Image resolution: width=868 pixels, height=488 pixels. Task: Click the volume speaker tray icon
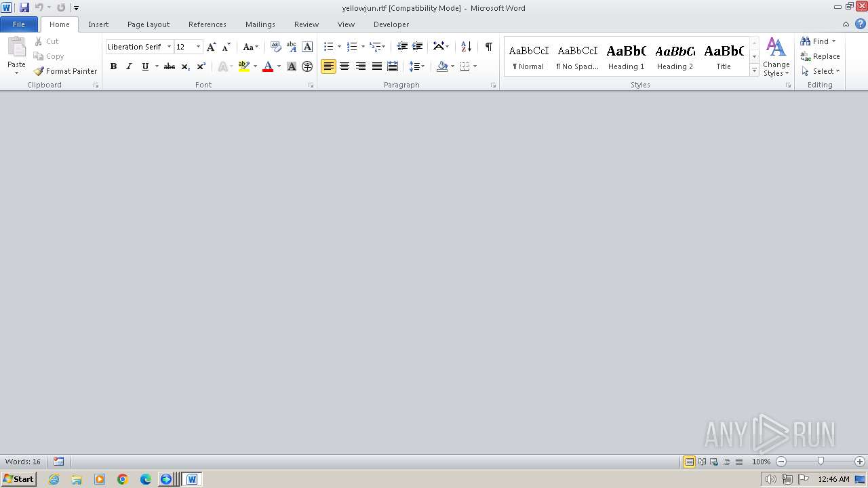pos(770,479)
